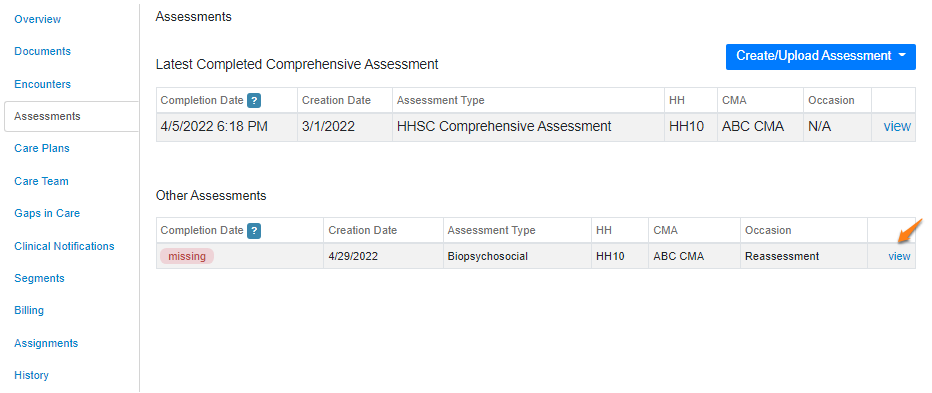Go to the Overview section
The height and width of the screenshot is (393, 932).
[37, 19]
